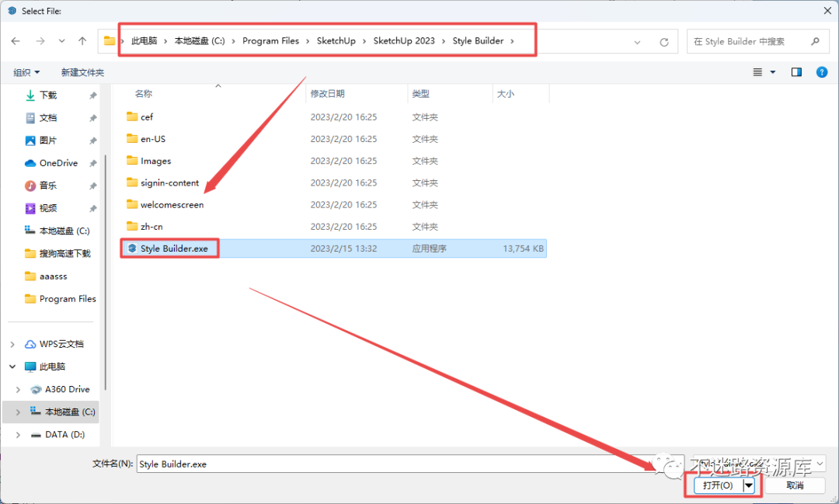This screenshot has width=839, height=504.
Task: Expand the address bar history dropdown
Action: [x=637, y=42]
